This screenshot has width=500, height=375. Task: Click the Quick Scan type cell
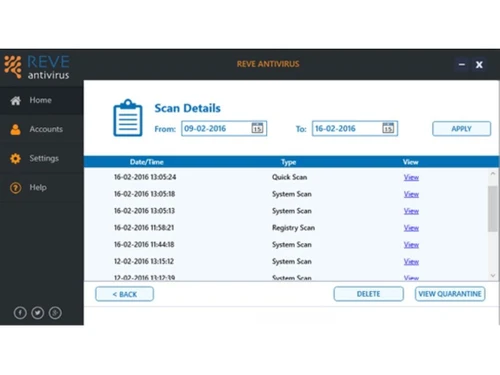tap(289, 177)
